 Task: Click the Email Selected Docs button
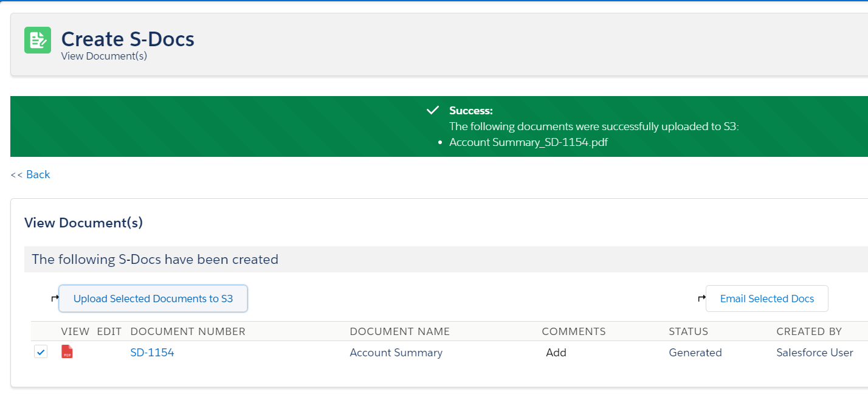(x=766, y=299)
